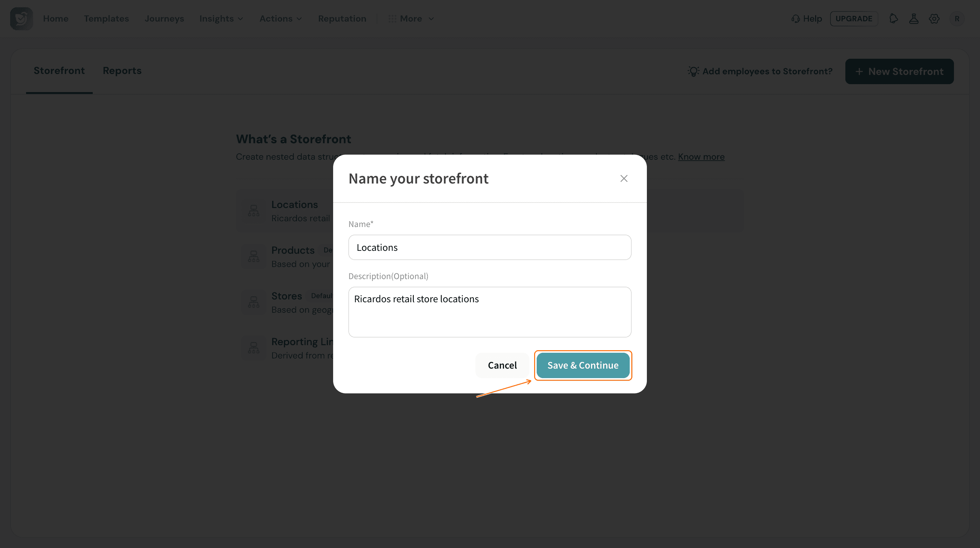Click into the Description text area
Viewport: 980px width, 548px height.
(490, 312)
